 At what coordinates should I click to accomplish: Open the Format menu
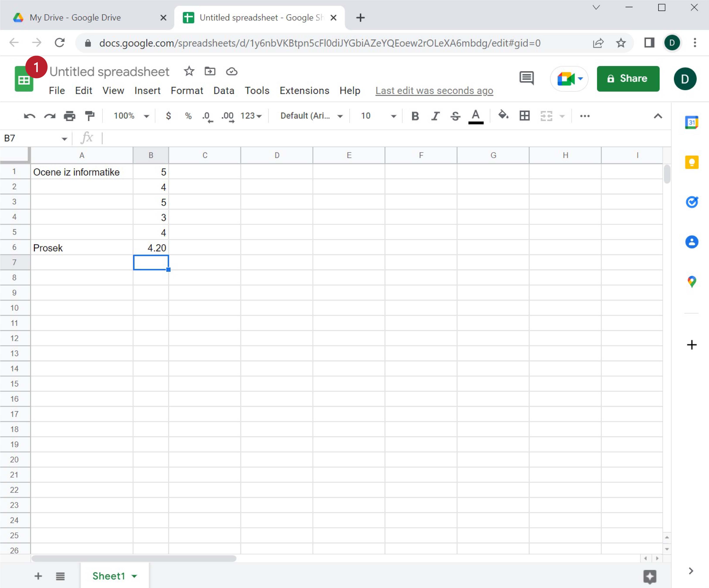(187, 91)
